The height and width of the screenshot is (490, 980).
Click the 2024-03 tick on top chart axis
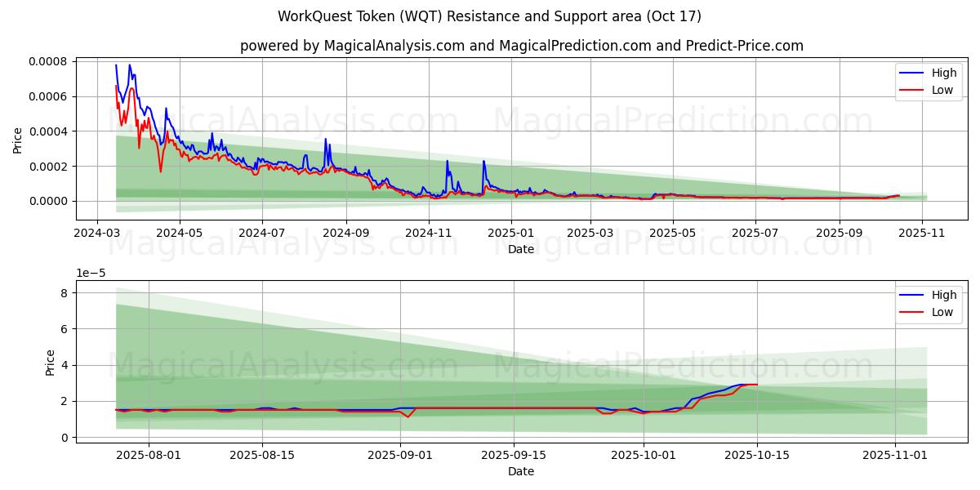[x=98, y=233]
